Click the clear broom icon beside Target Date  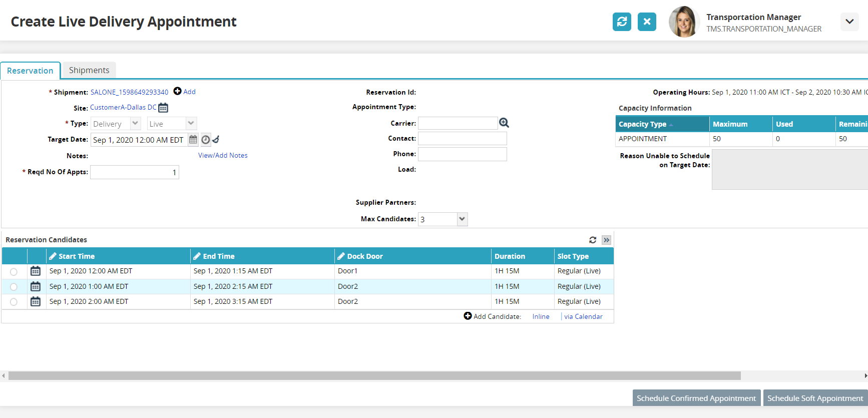[216, 140]
